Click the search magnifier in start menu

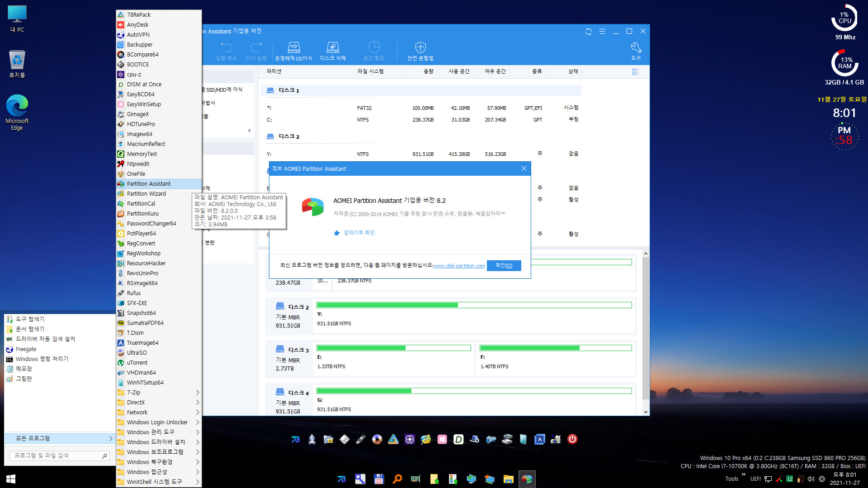click(x=104, y=456)
